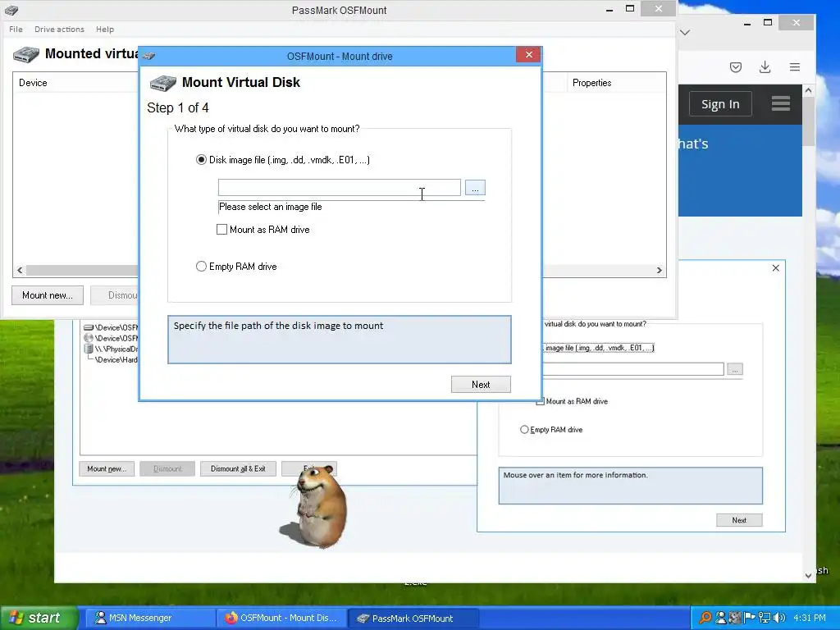Image resolution: width=840 pixels, height=630 pixels.
Task: Click the left arrow of the device list scrollbar
Action: coord(20,270)
